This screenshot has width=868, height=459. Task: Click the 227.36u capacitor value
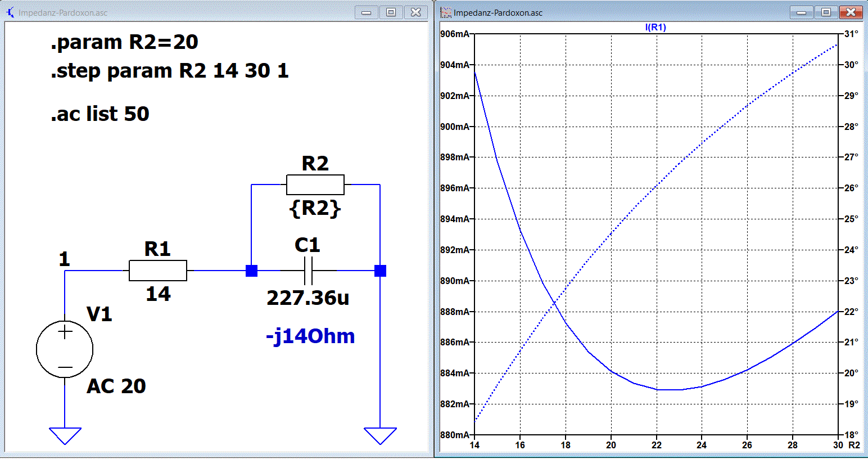(x=308, y=298)
